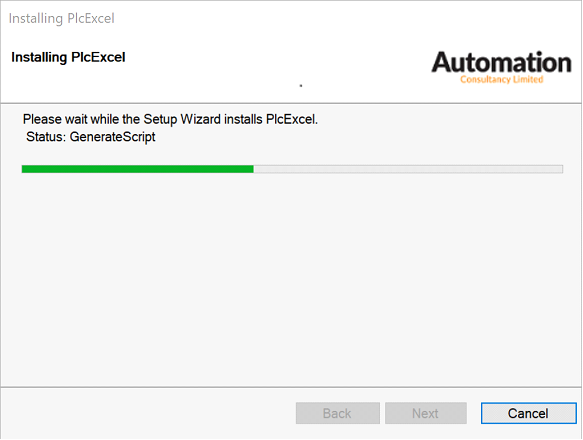Screen dimensions: 583x440
Task: Click the Automation logo wordmark
Action: click(501, 62)
